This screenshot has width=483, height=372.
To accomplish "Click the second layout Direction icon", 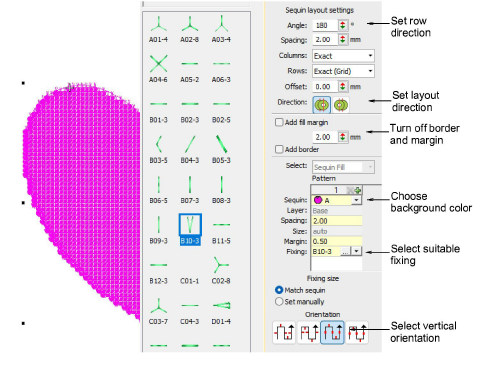I will point(340,105).
